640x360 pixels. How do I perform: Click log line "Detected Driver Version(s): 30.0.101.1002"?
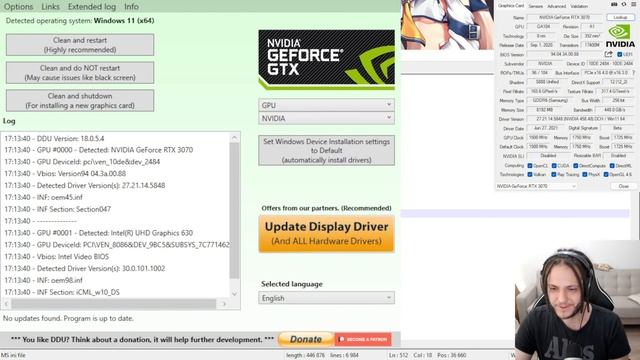click(85, 268)
